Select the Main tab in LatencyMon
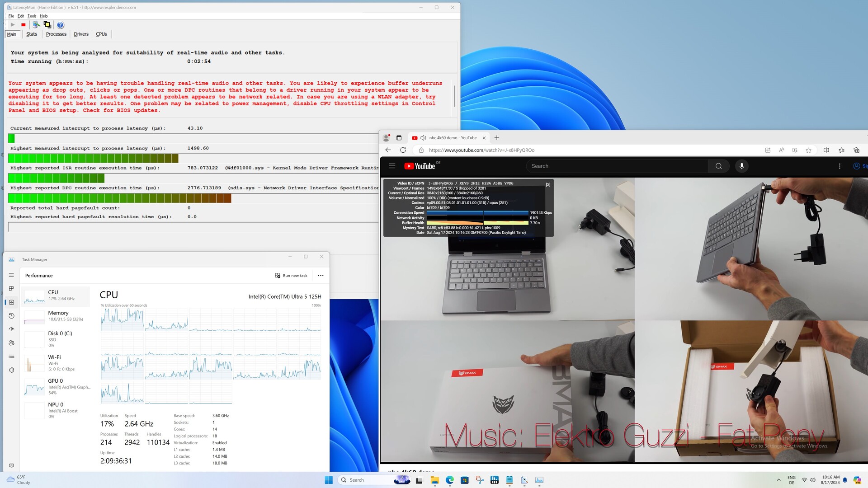 (x=12, y=34)
